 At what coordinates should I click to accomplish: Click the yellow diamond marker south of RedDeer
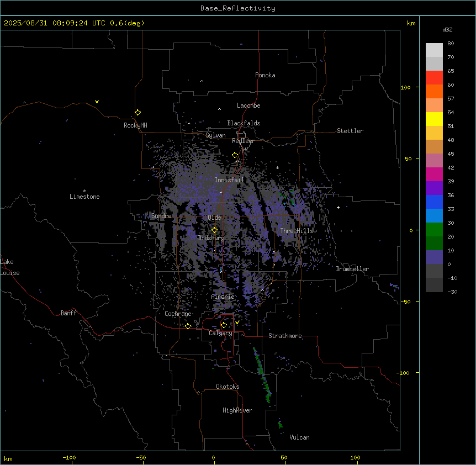pyautogui.click(x=235, y=155)
